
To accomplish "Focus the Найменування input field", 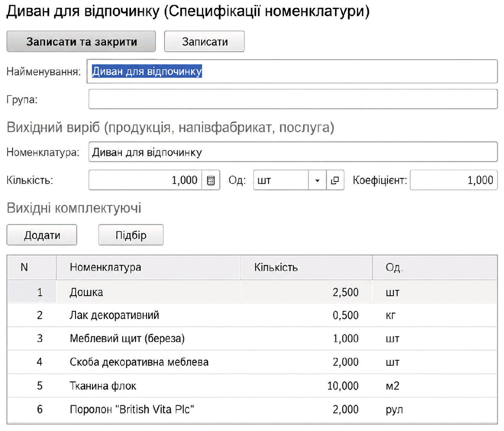I will pyautogui.click(x=292, y=71).
